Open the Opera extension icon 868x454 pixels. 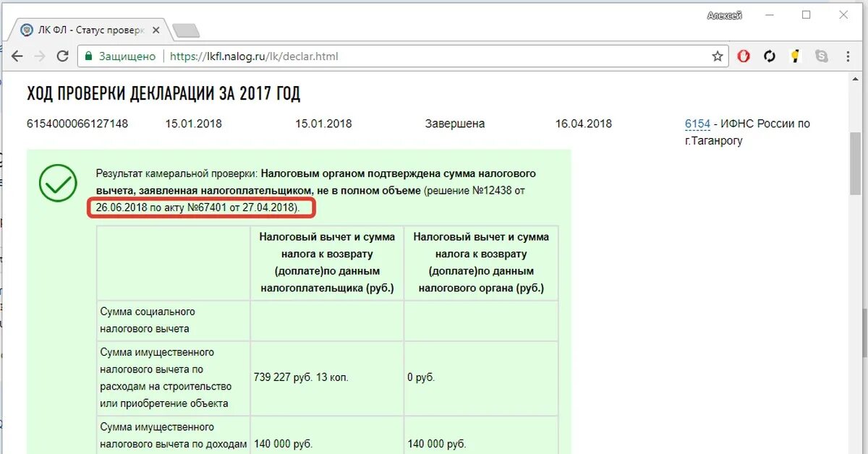click(x=744, y=56)
